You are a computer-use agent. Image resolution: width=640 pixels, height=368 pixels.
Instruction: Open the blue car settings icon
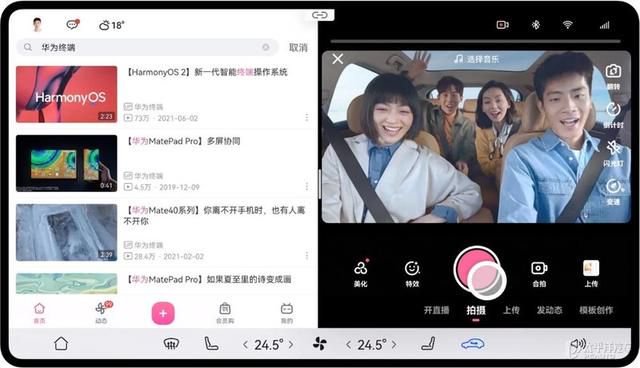[x=473, y=344]
